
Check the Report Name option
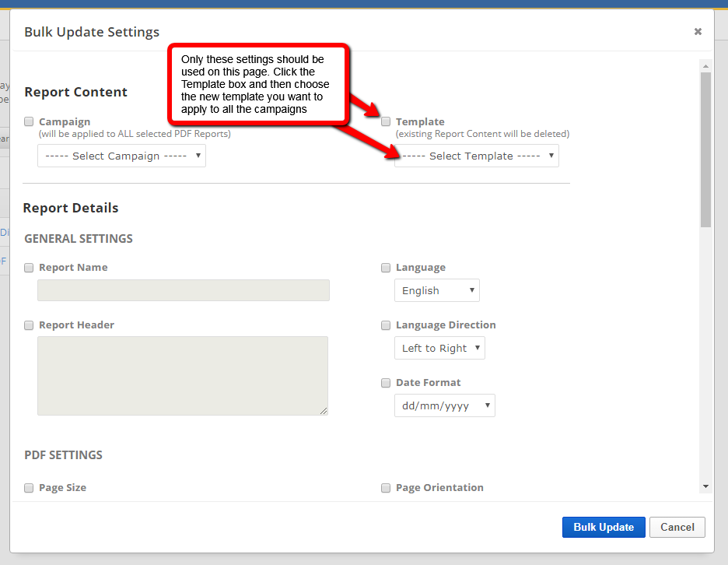pos(29,268)
